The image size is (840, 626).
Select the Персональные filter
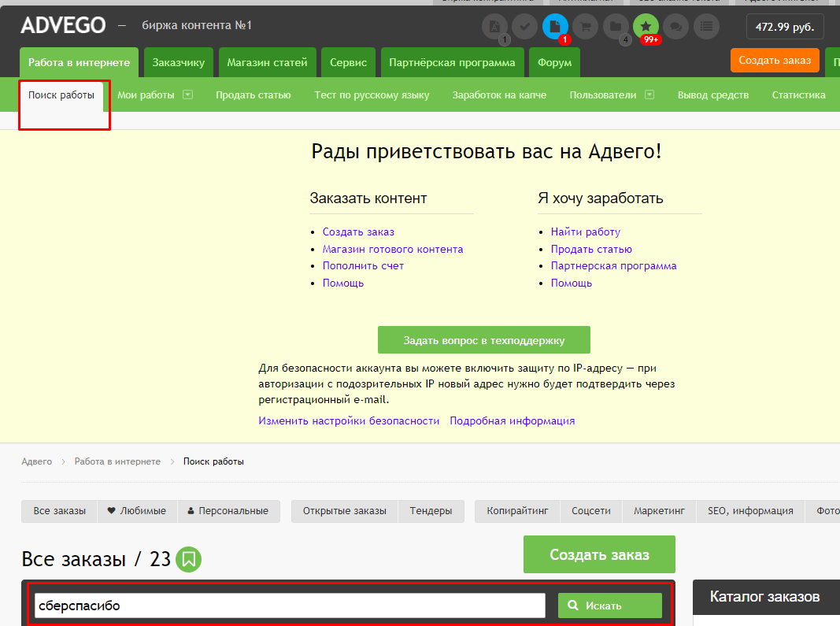228,511
